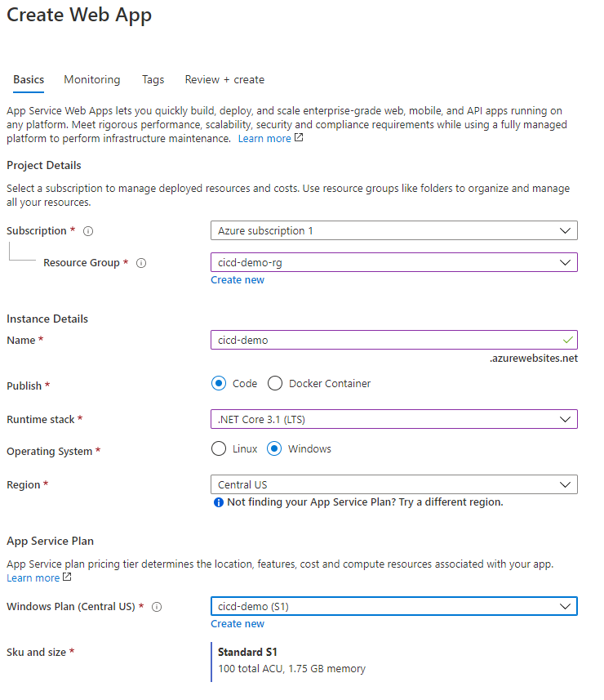This screenshot has height=700, width=604.
Task: Click the green checkmark in Name field
Action: click(567, 340)
